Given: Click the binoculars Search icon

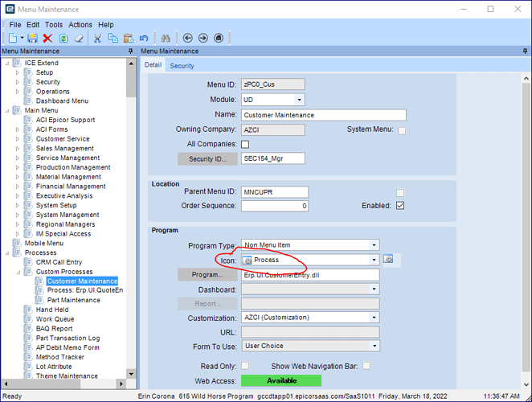Looking at the screenshot, I should pos(166,38).
